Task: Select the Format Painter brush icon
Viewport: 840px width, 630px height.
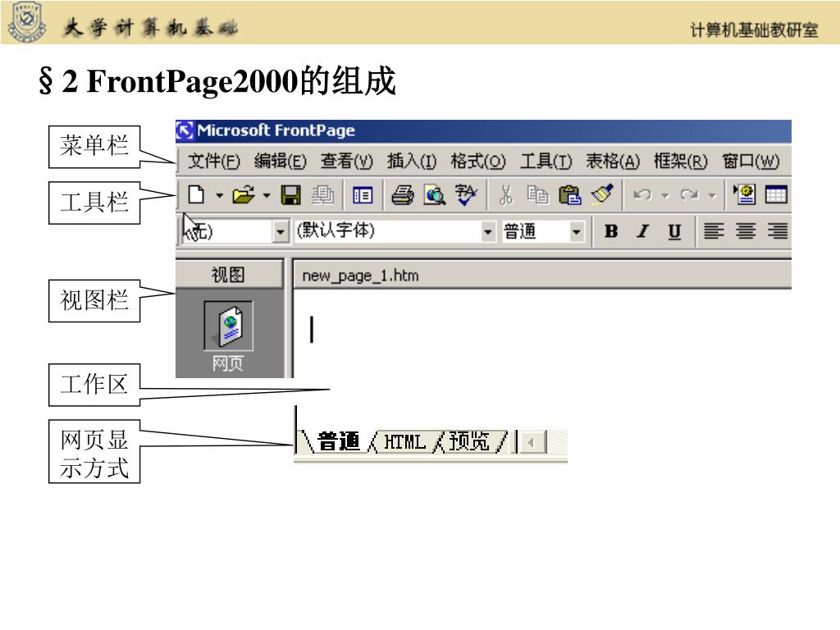Action: tap(602, 195)
